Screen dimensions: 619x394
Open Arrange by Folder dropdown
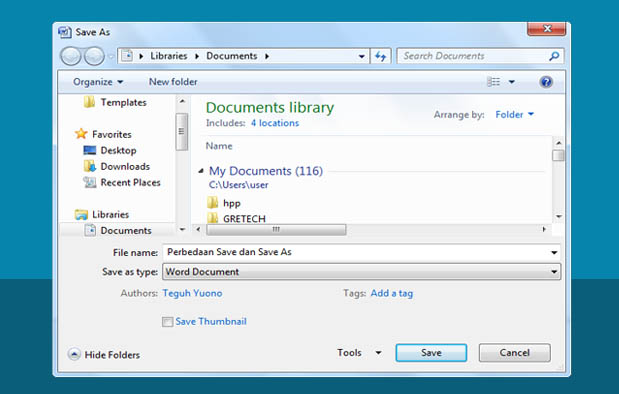514,114
